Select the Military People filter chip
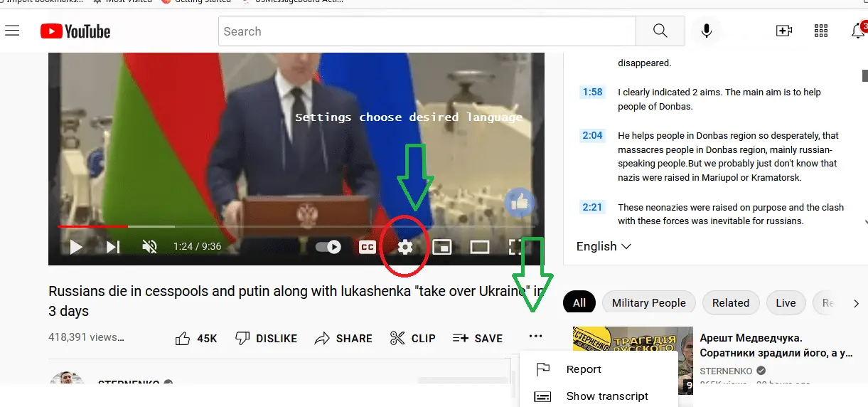This screenshot has height=407, width=868. (x=648, y=303)
